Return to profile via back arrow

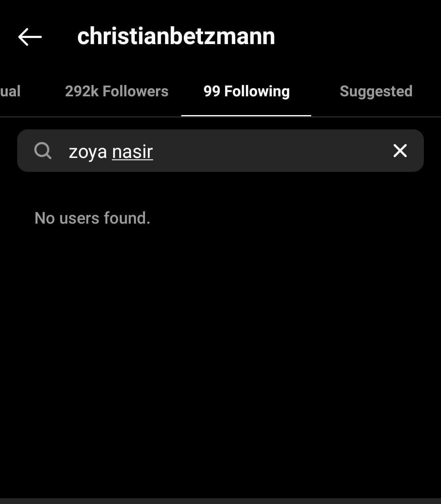tap(30, 37)
